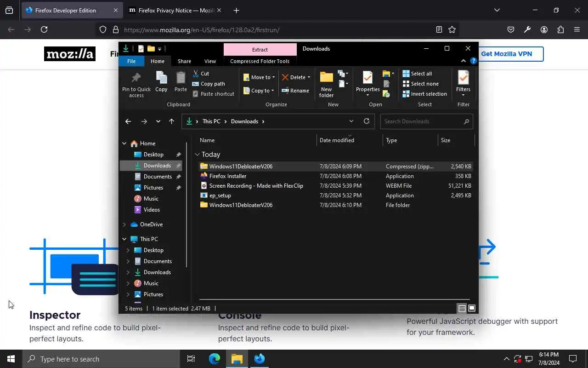
Task: Select the Screen Recording FlexClip file
Action: 335,186
